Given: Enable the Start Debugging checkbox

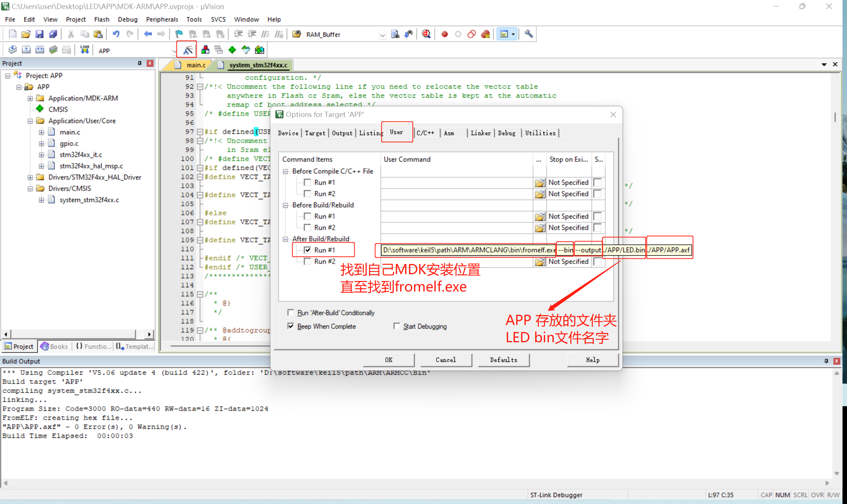Looking at the screenshot, I should click(397, 326).
